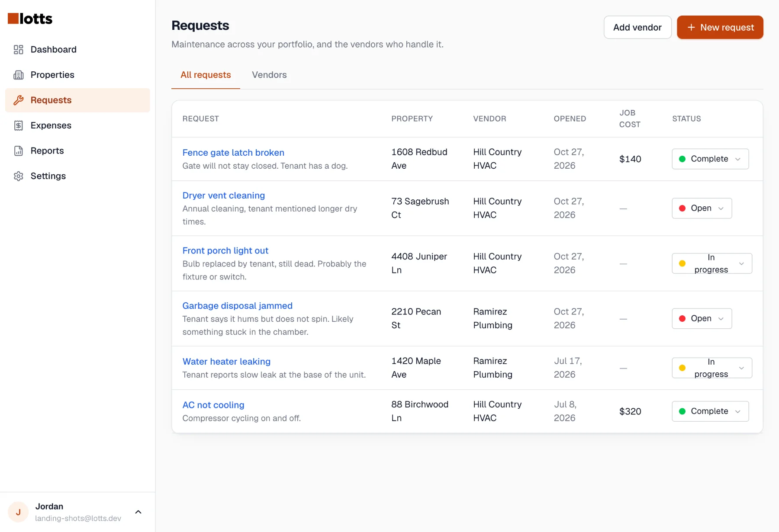Click the Reports chart file icon

point(18,151)
